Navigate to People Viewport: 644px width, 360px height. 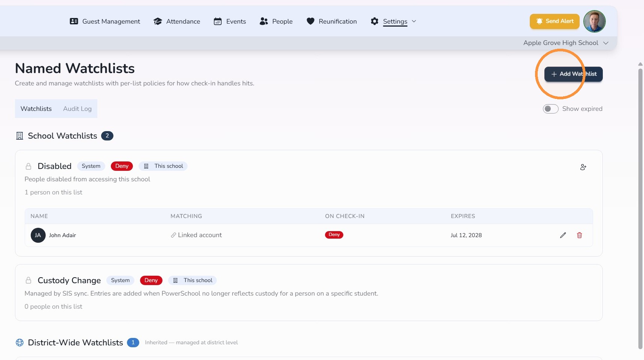coord(276,21)
